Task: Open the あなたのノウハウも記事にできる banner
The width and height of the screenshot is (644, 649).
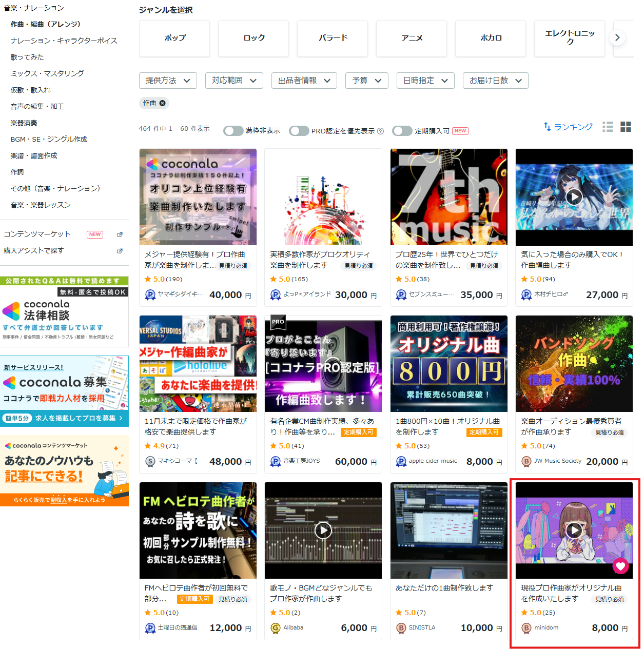Action: [64, 470]
